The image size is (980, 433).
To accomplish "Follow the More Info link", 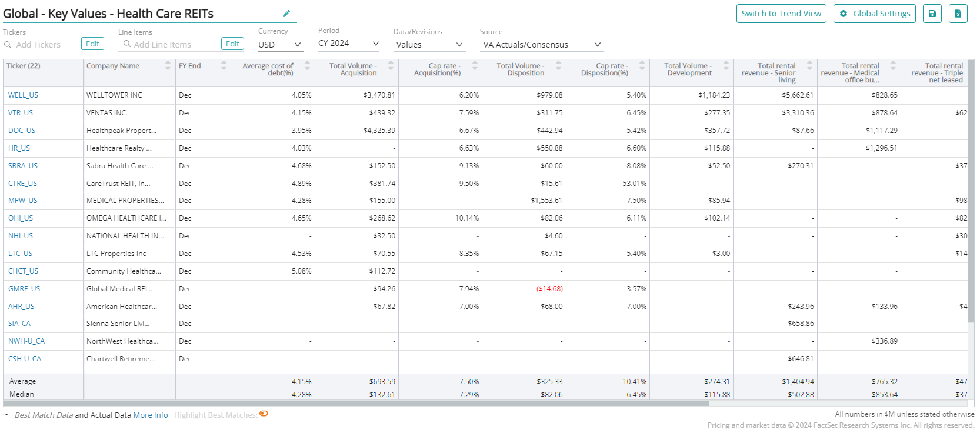I will (151, 415).
